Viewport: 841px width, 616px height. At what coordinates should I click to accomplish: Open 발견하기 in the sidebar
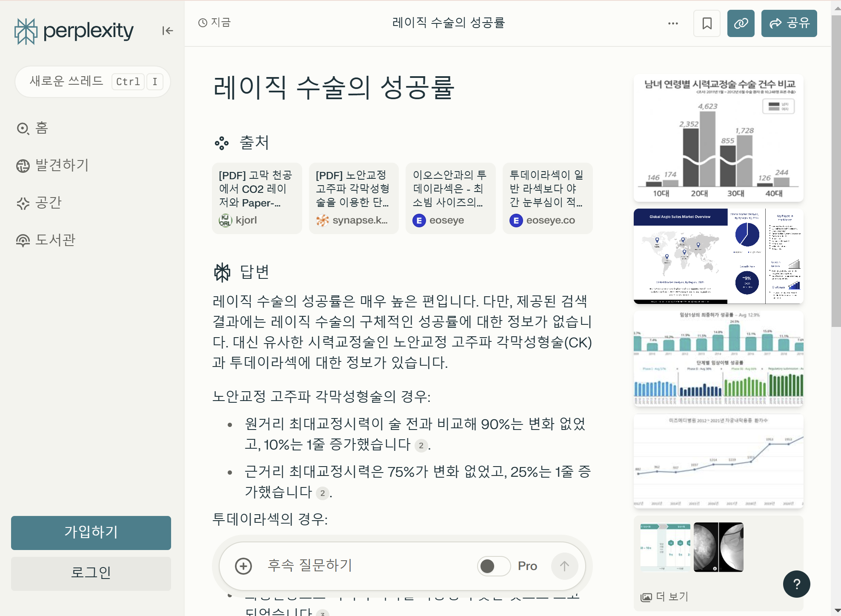[52, 165]
